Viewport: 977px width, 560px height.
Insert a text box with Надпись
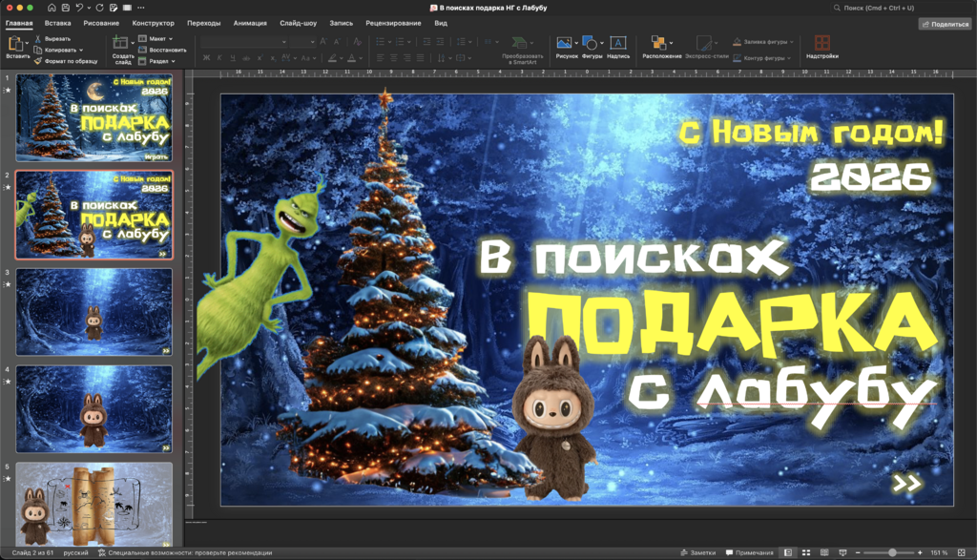(x=617, y=42)
